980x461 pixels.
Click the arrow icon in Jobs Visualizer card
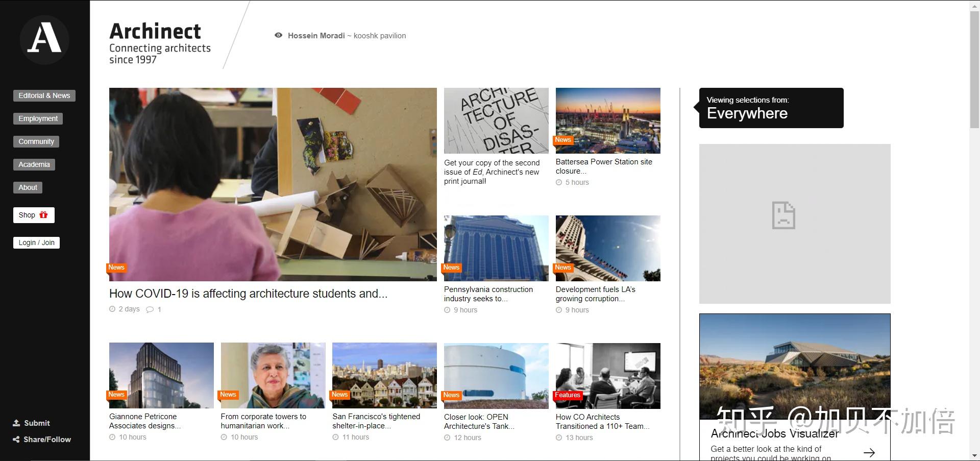click(869, 452)
